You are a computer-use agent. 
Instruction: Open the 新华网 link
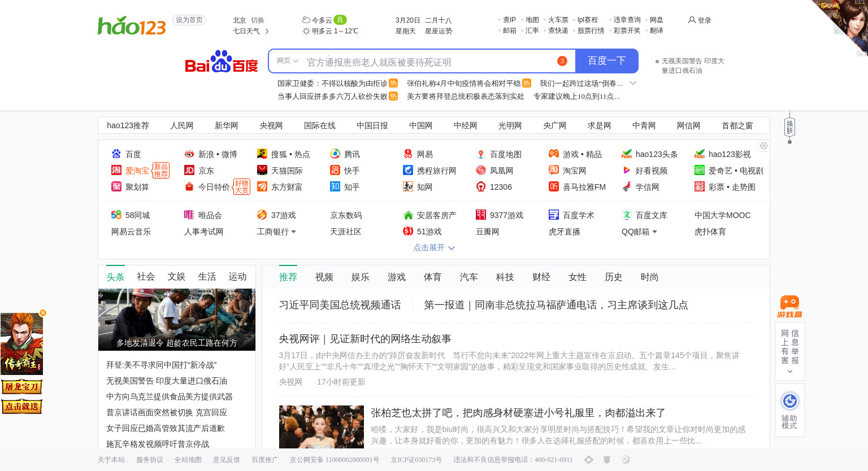[227, 125]
